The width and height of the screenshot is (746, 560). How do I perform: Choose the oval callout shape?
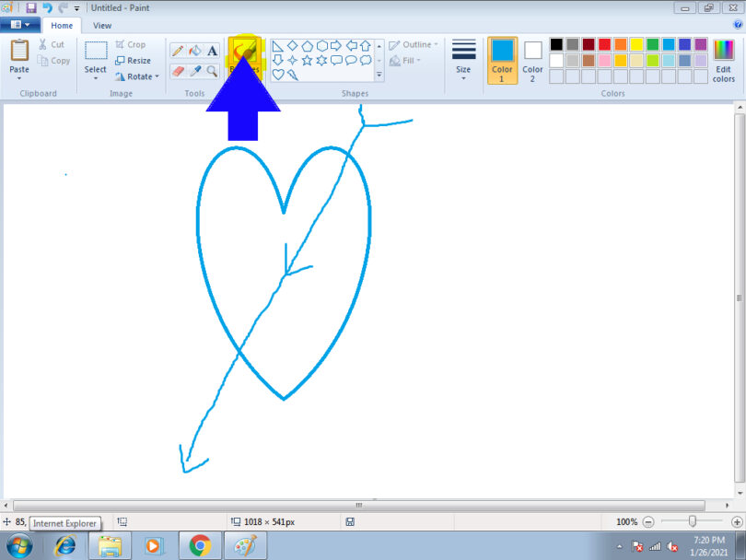(353, 60)
